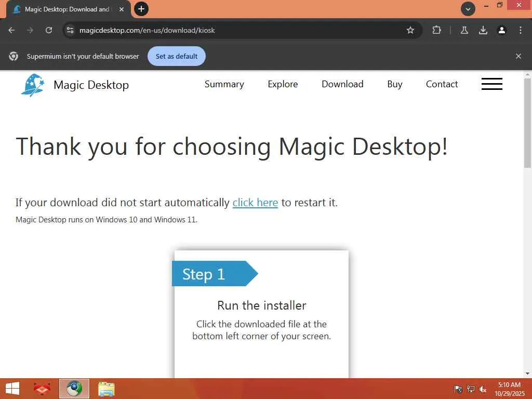
Task: Open the tab search dropdown arrow
Action: click(468, 9)
